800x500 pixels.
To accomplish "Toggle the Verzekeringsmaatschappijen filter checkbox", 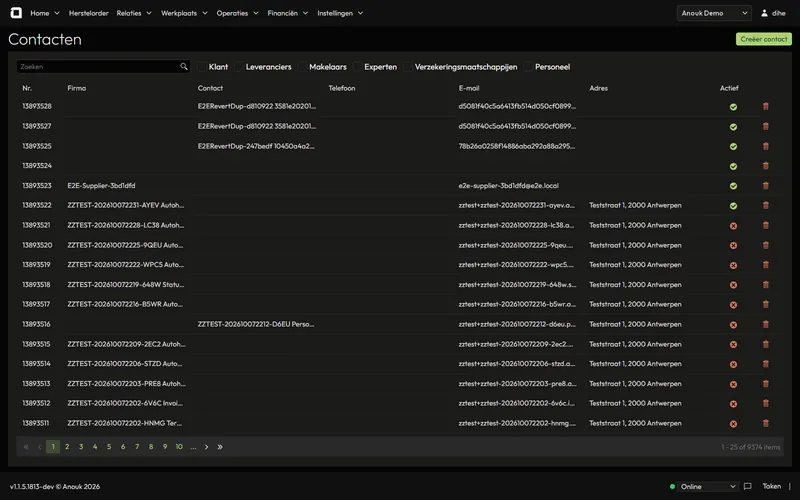I will (408, 67).
